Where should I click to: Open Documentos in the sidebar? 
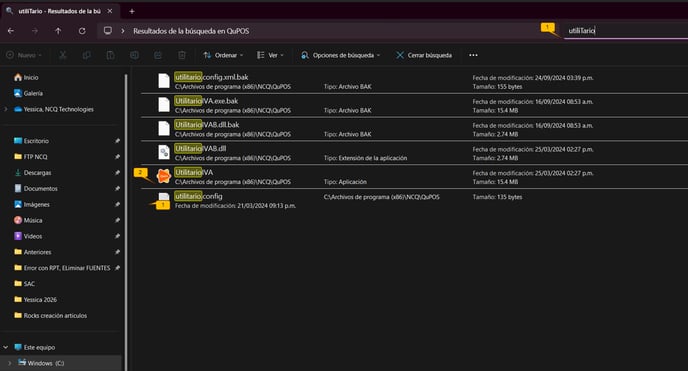[x=36, y=189]
